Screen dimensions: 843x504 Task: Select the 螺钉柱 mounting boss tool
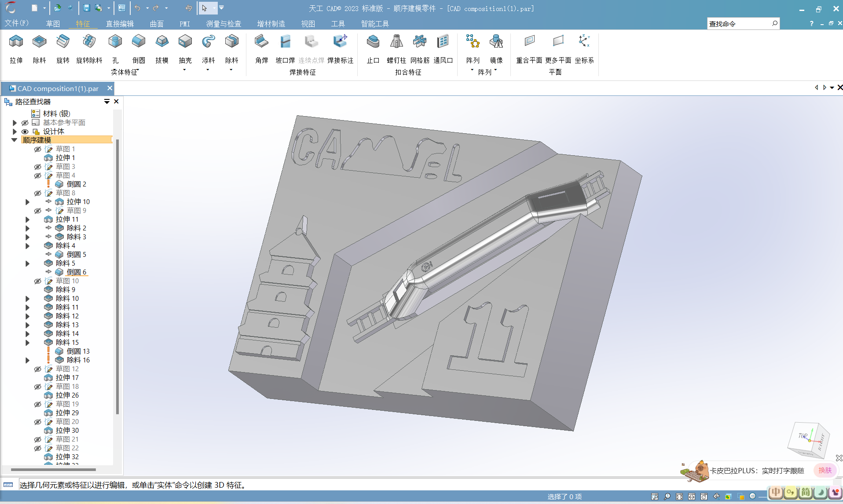(x=396, y=49)
